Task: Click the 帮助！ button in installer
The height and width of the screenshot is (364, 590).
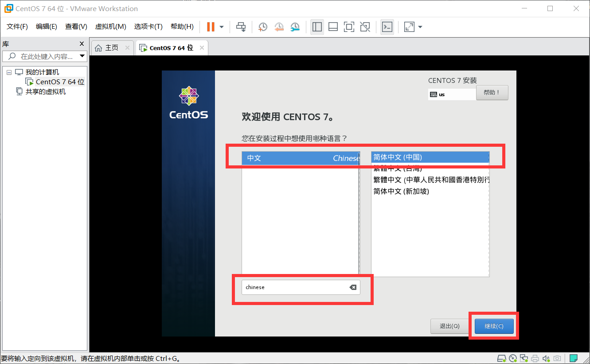Action: point(492,93)
